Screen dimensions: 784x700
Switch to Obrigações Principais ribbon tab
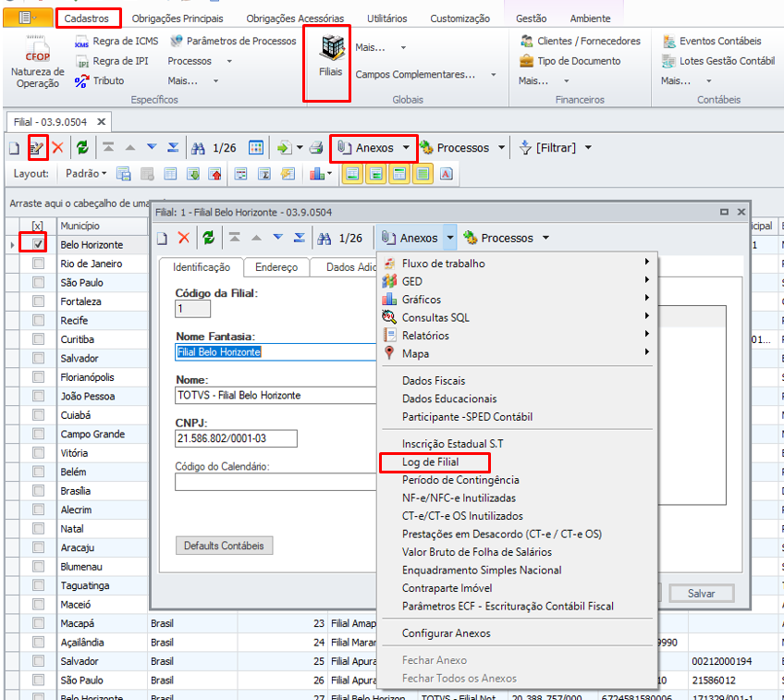tap(178, 18)
